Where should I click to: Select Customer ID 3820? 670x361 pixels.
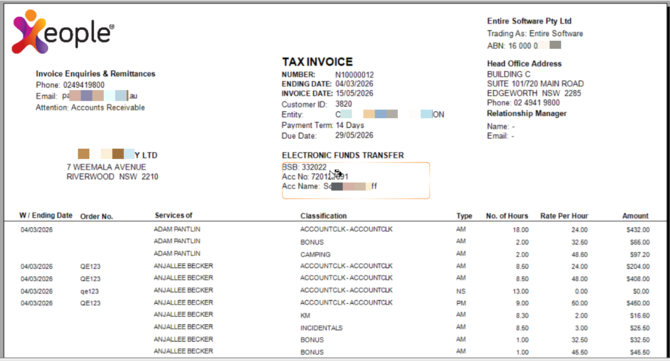coord(344,104)
